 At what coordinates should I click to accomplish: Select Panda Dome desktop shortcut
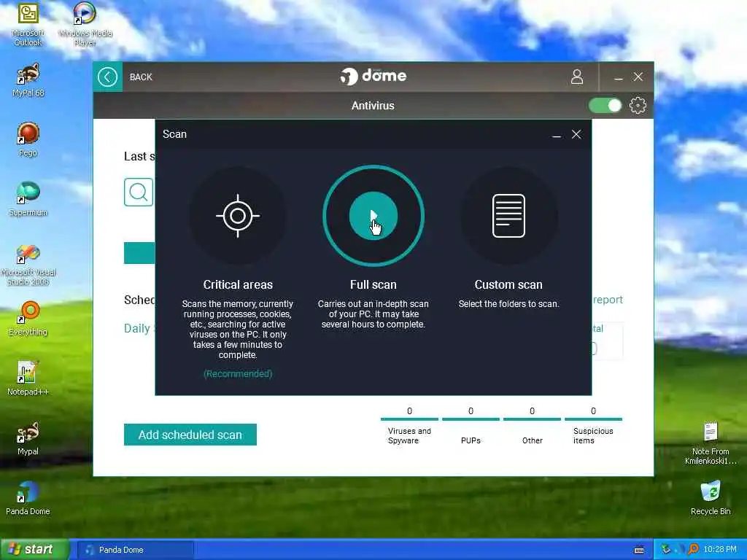[x=28, y=499]
